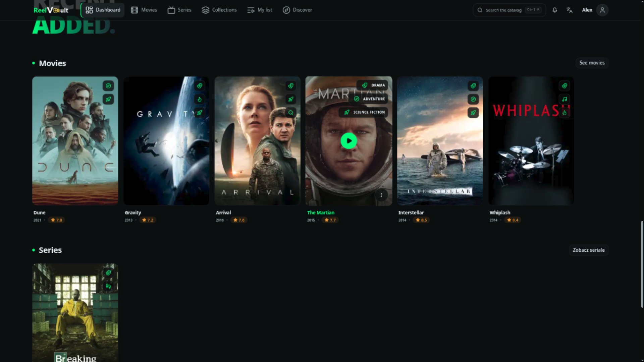This screenshot has width=644, height=362.
Task: Click the Interstellar title text
Action: pyautogui.click(x=411, y=213)
